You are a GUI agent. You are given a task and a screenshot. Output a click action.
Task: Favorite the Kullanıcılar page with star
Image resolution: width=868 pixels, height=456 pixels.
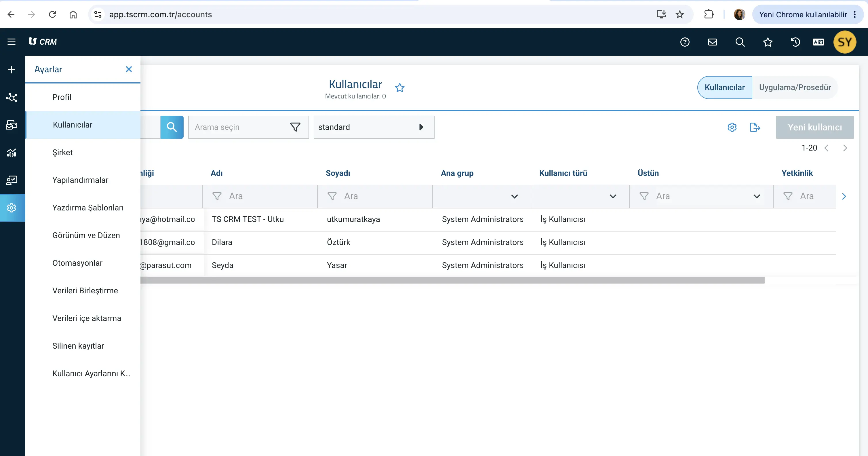point(400,88)
